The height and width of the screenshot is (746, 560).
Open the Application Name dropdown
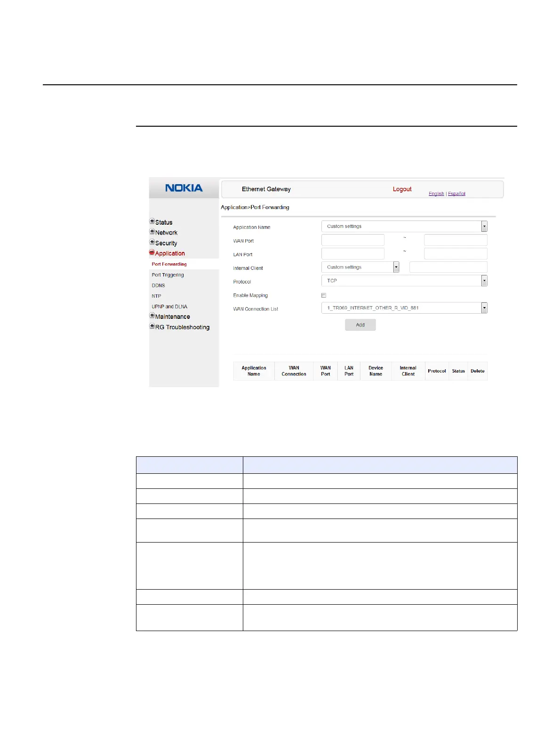coord(404,227)
